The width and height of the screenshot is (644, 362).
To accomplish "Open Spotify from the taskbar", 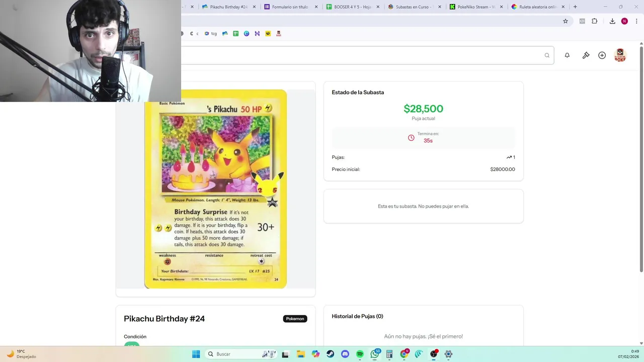I will pyautogui.click(x=360, y=354).
